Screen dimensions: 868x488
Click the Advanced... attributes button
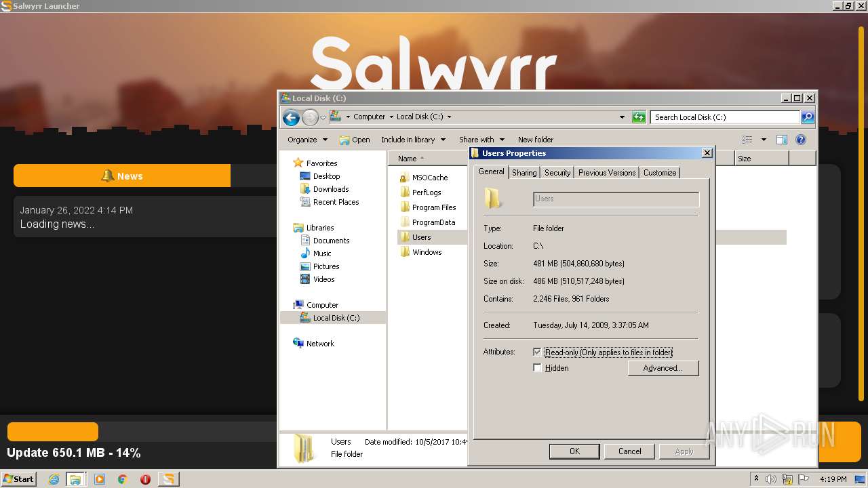(x=663, y=368)
